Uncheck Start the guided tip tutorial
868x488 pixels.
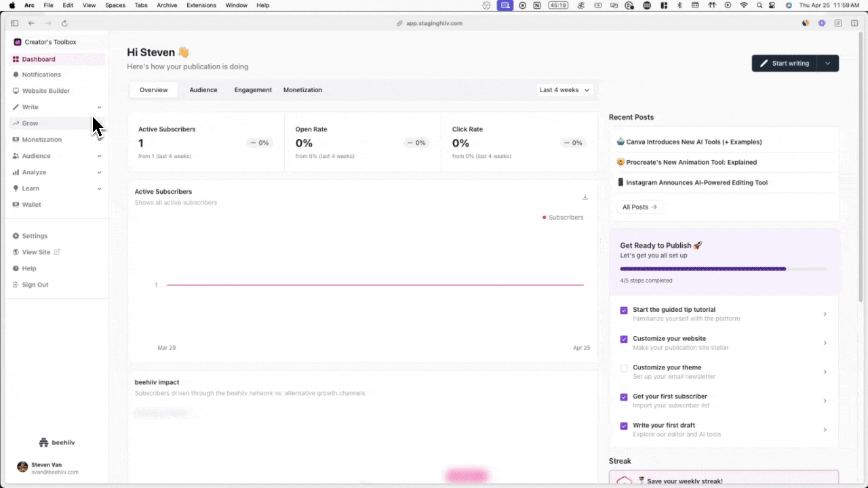(x=624, y=310)
